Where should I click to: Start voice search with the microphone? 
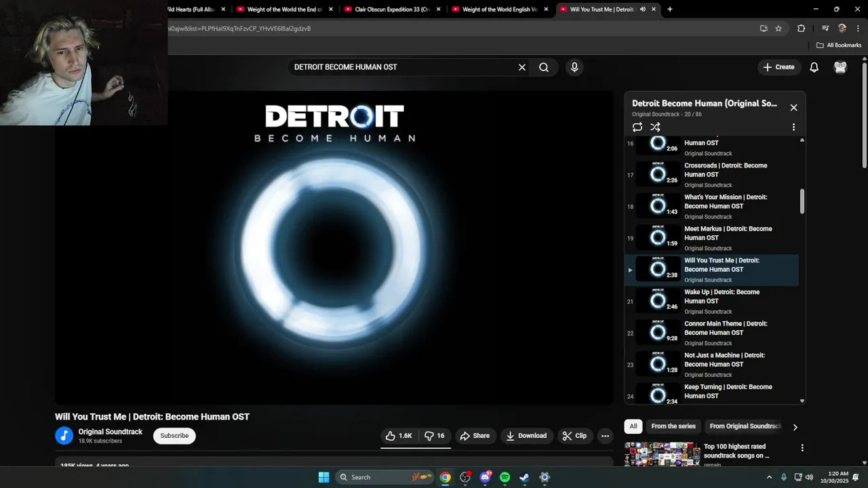tap(574, 67)
